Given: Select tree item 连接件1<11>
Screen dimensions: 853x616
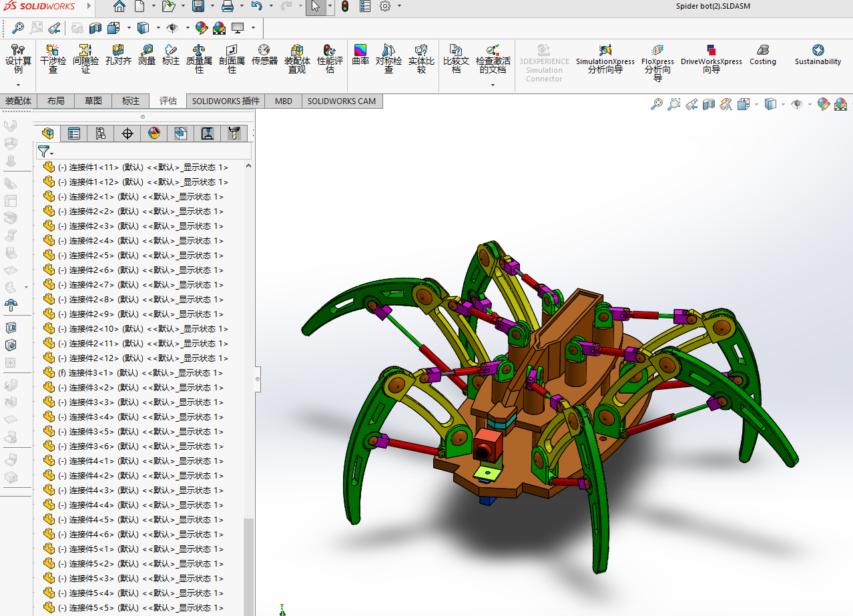Looking at the screenshot, I should tap(136, 167).
